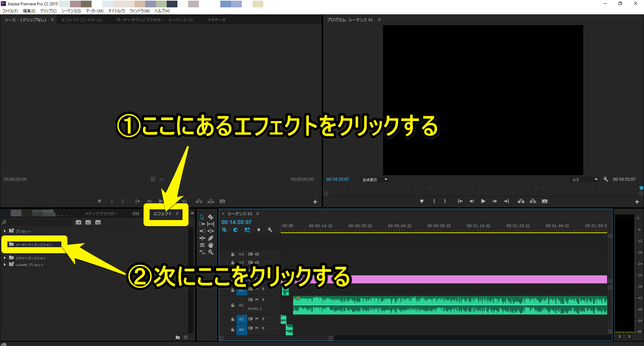Solo the A3 audio track
644x346 pixels.
263,319
